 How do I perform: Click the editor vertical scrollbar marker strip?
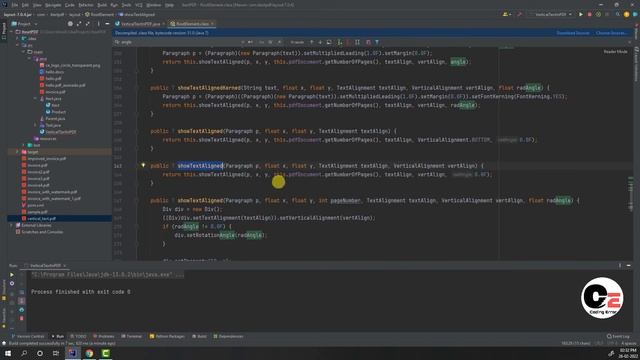(631, 153)
